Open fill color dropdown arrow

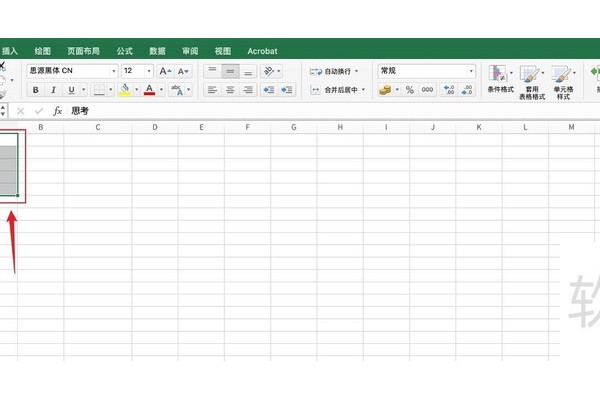136,90
